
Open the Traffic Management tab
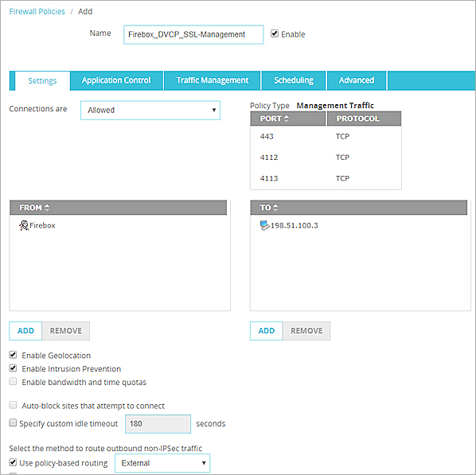tap(213, 80)
